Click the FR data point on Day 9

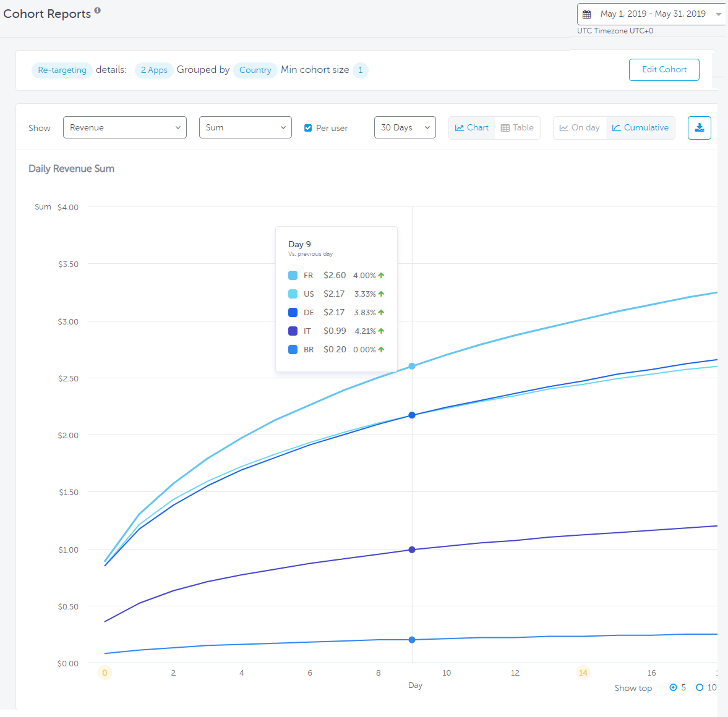(412, 367)
